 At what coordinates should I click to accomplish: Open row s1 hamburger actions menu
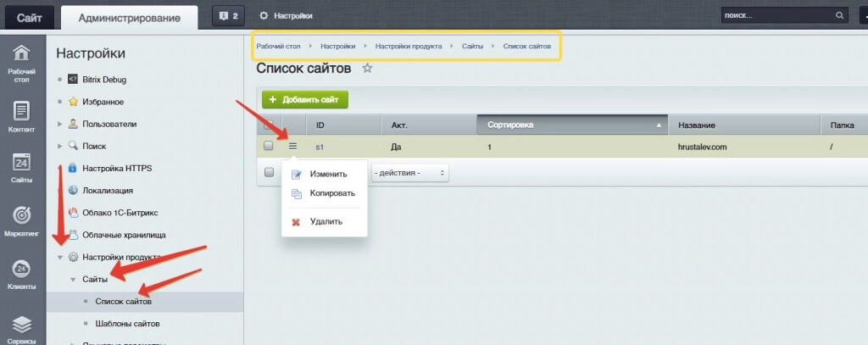[292, 146]
